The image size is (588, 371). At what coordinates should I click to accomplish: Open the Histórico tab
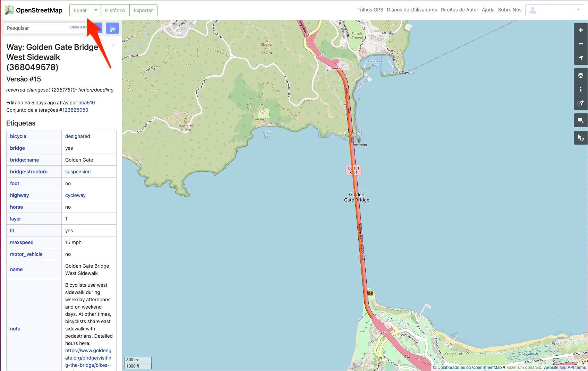tap(115, 10)
